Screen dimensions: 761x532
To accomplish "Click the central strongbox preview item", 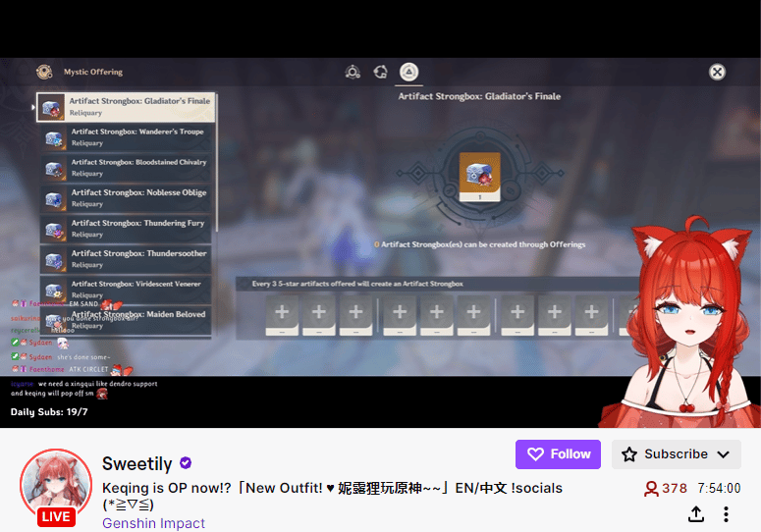I will pos(479,177).
